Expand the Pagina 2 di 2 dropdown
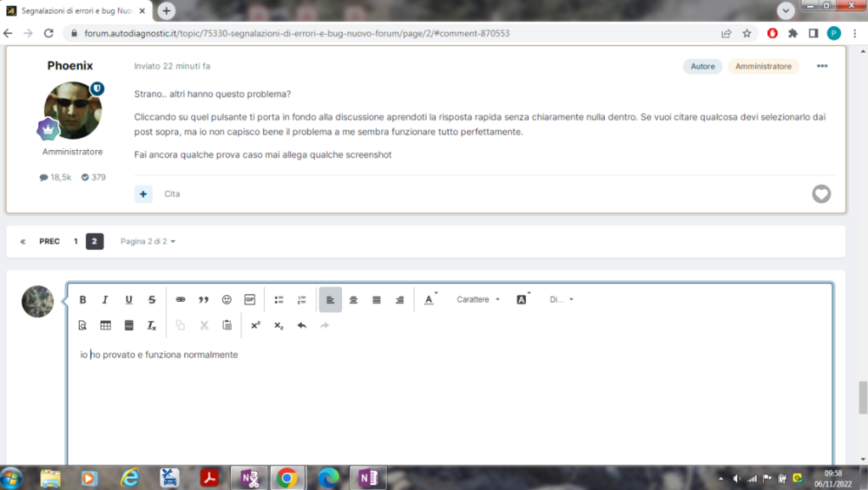Viewport: 868px width, 490px height. 148,241
